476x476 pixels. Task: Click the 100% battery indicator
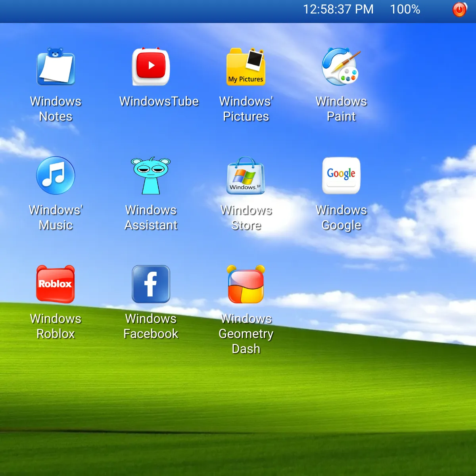(405, 10)
